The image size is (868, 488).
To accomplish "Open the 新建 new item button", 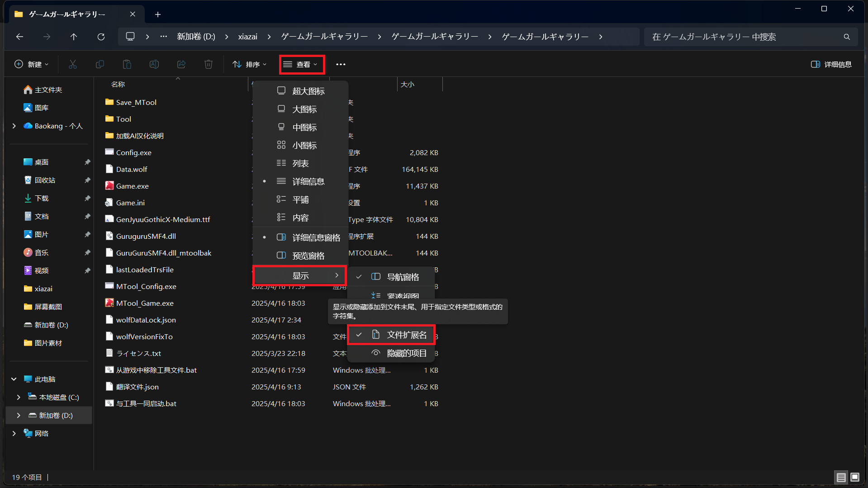I will coord(32,64).
